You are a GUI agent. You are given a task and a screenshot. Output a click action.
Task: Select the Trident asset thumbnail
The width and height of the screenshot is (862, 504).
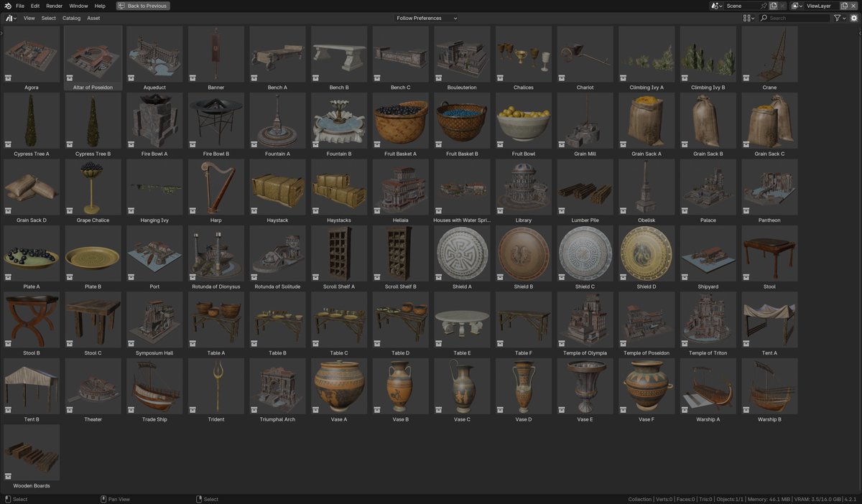click(215, 386)
